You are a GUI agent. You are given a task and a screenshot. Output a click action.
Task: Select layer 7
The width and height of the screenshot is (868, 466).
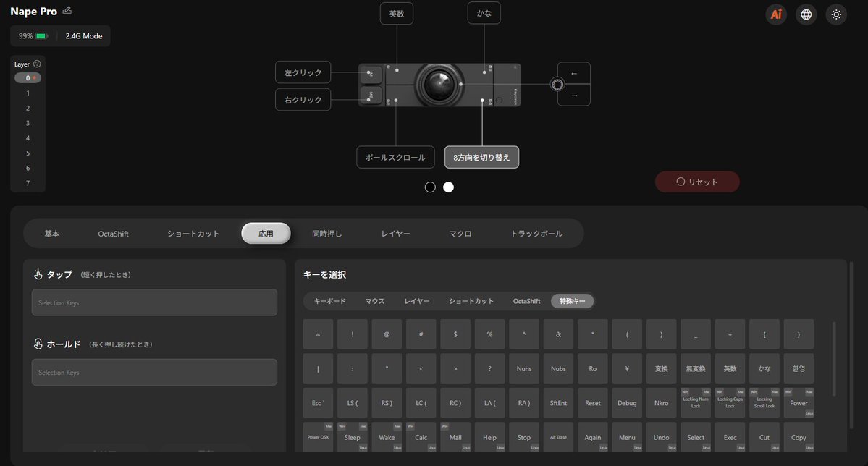[x=28, y=182]
